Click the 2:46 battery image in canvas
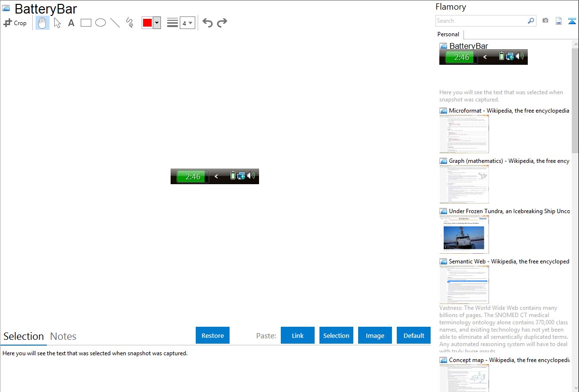 (215, 176)
